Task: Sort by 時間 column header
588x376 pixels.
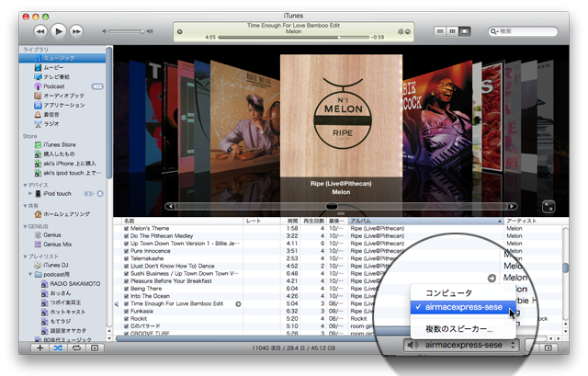Action: pyautogui.click(x=290, y=221)
